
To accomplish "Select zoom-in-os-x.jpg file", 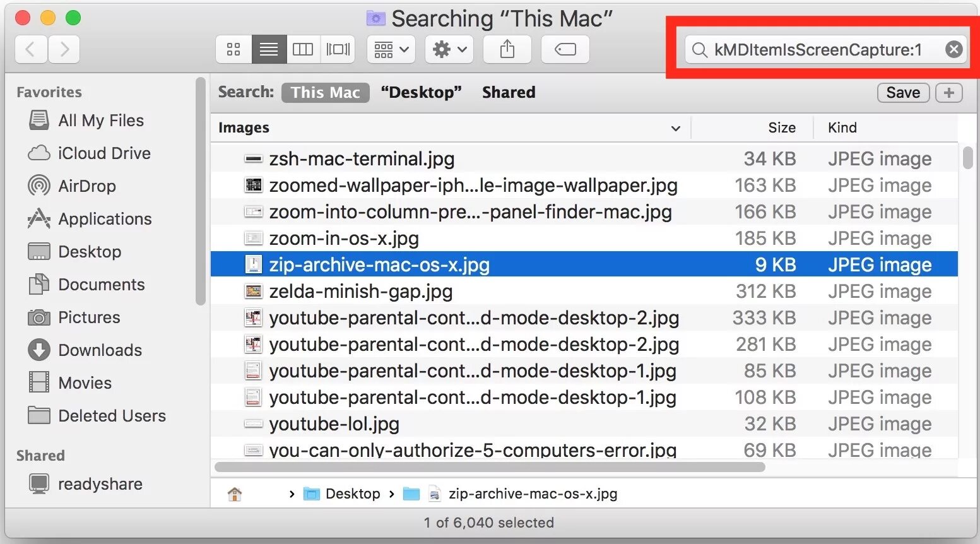I will (584, 238).
